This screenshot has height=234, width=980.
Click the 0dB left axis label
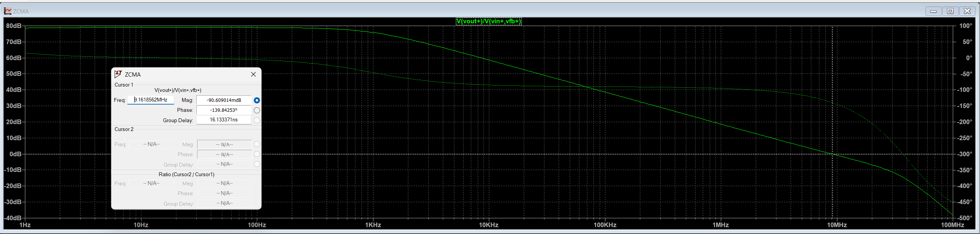(16, 154)
